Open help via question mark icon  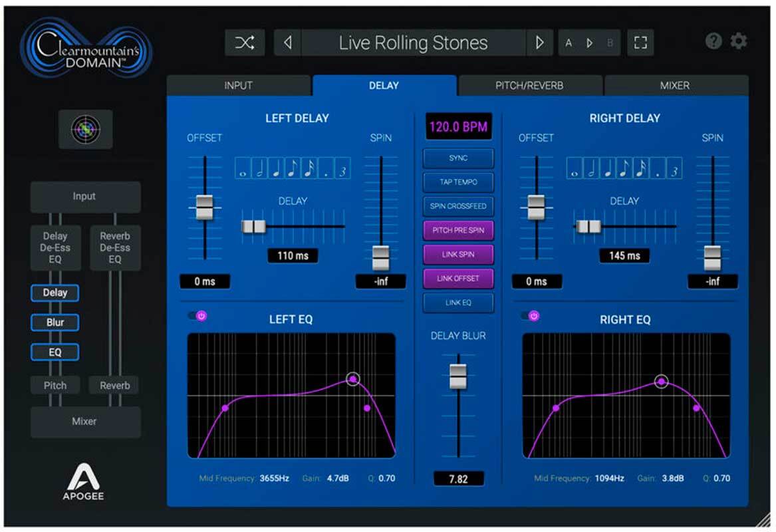coord(713,42)
